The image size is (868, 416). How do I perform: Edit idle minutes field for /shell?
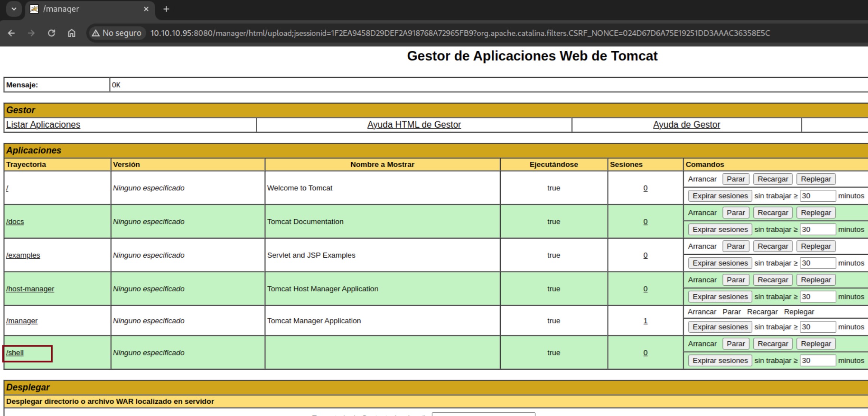(x=818, y=361)
